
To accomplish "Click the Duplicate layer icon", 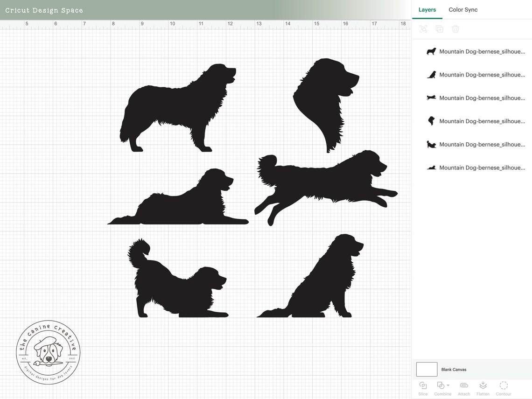I will point(440,29).
